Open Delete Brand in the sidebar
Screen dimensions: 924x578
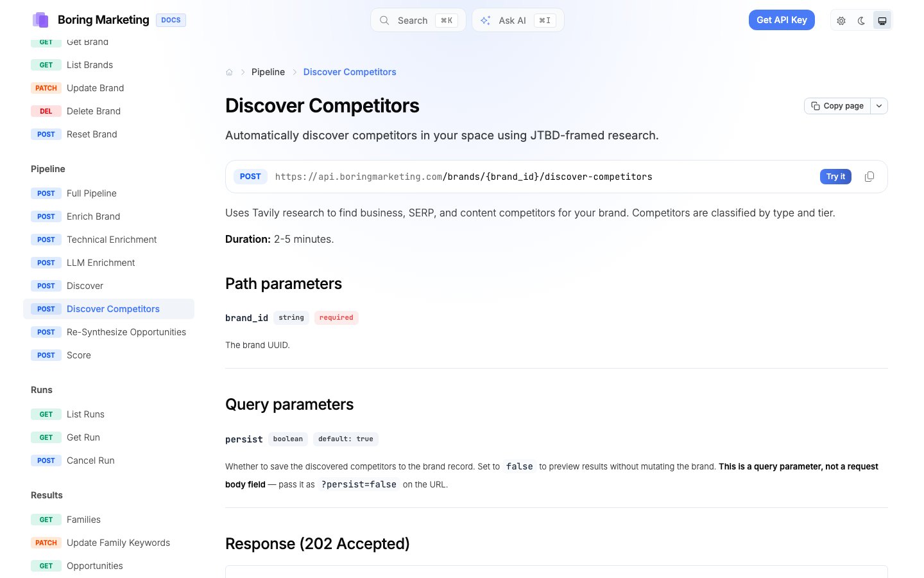click(x=109, y=111)
